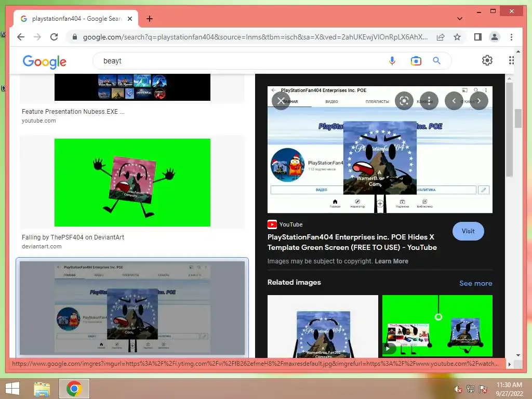Open File Explorer from the taskbar
This screenshot has height=399, width=532.
point(42,389)
